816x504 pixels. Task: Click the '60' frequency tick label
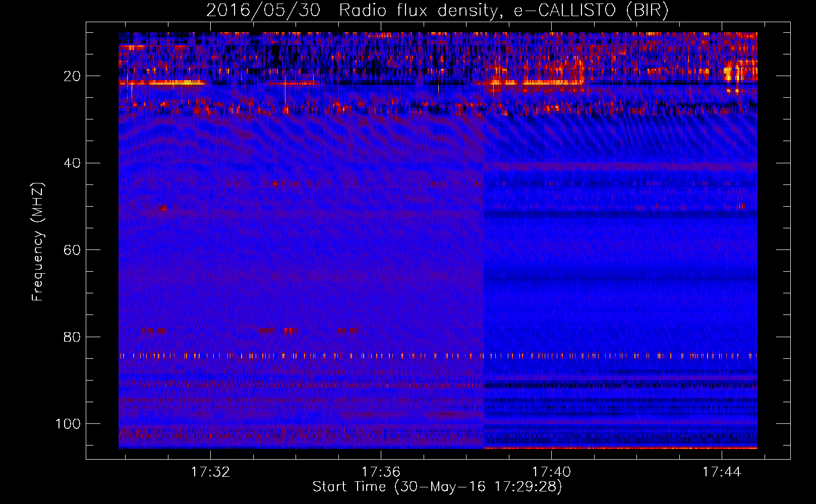[x=72, y=250]
